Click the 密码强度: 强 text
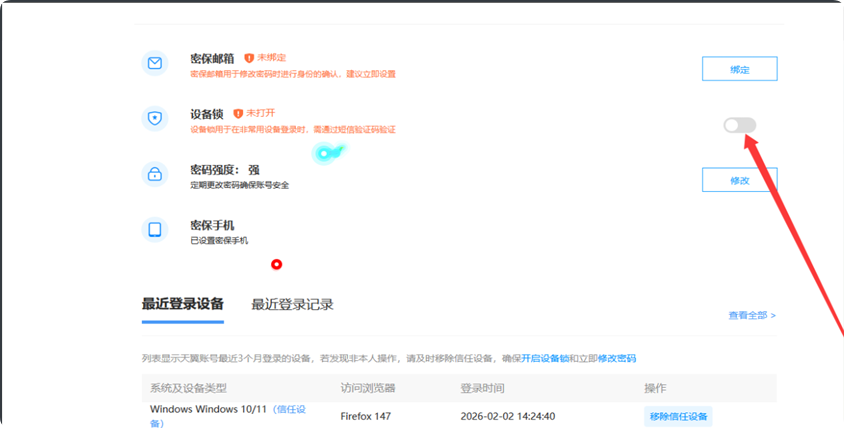 225,170
